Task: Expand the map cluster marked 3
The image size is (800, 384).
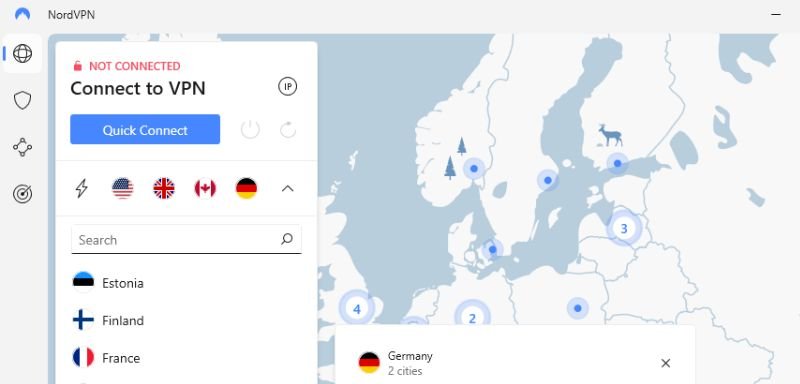Action: pos(623,228)
